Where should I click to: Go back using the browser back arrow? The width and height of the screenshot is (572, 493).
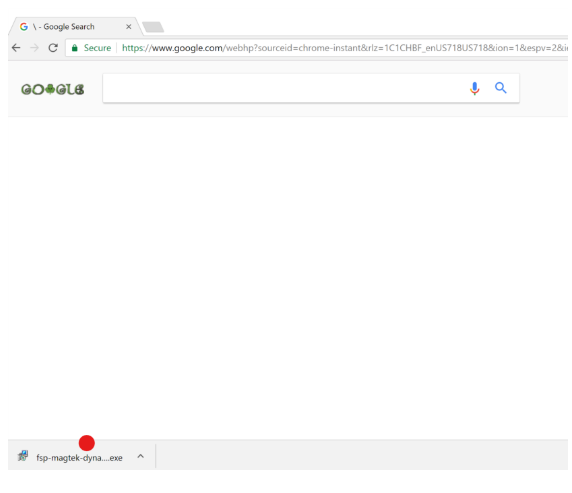tap(16, 48)
